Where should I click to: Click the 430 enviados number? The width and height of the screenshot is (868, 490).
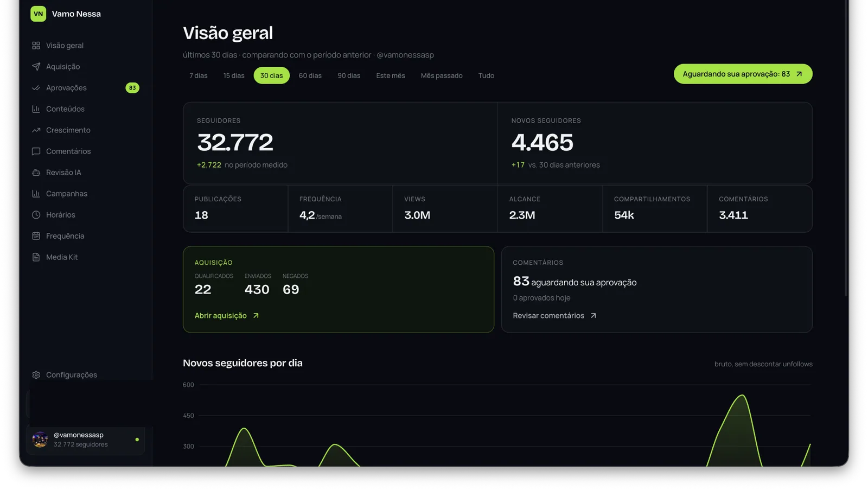pyautogui.click(x=257, y=290)
